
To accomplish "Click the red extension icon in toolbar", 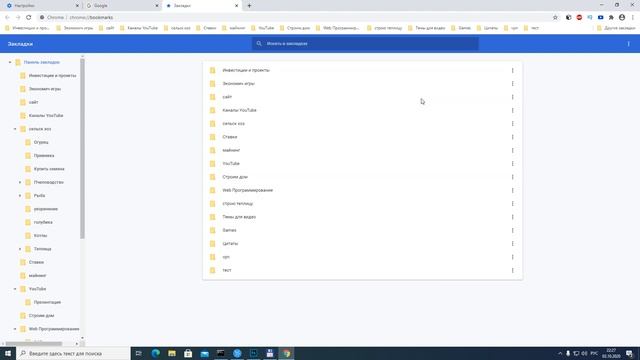I will point(579,18).
